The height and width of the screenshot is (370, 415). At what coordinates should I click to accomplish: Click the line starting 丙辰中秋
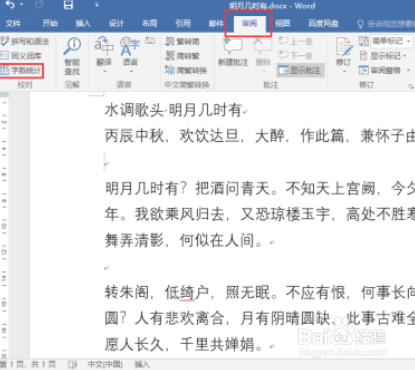click(260, 136)
